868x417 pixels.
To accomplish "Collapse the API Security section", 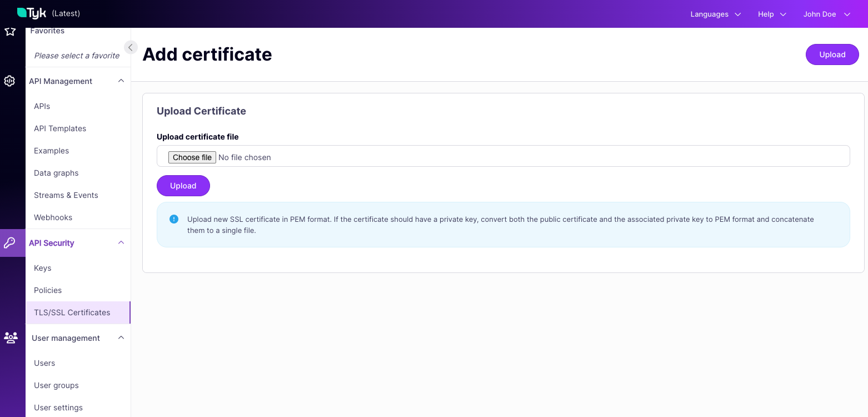I will pos(121,243).
